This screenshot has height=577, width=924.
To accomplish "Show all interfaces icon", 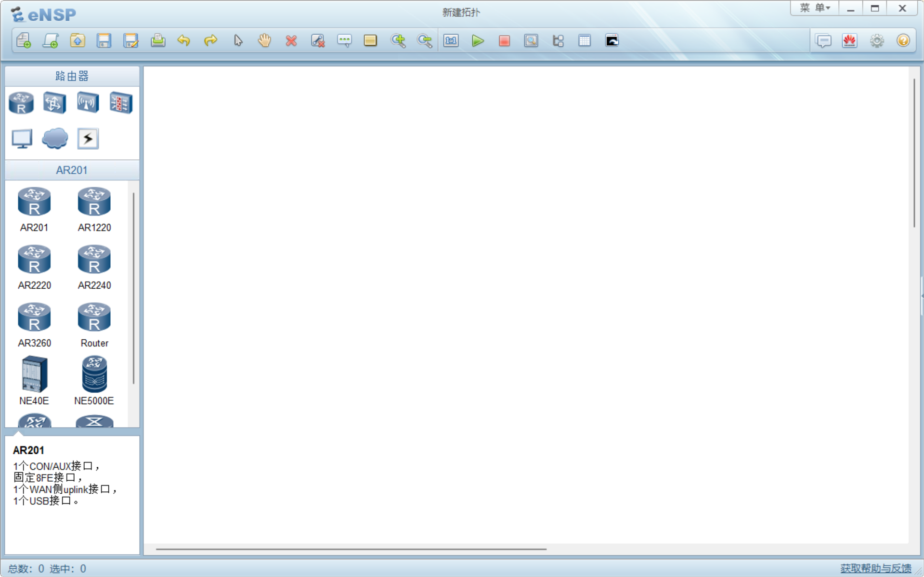I will (x=558, y=41).
